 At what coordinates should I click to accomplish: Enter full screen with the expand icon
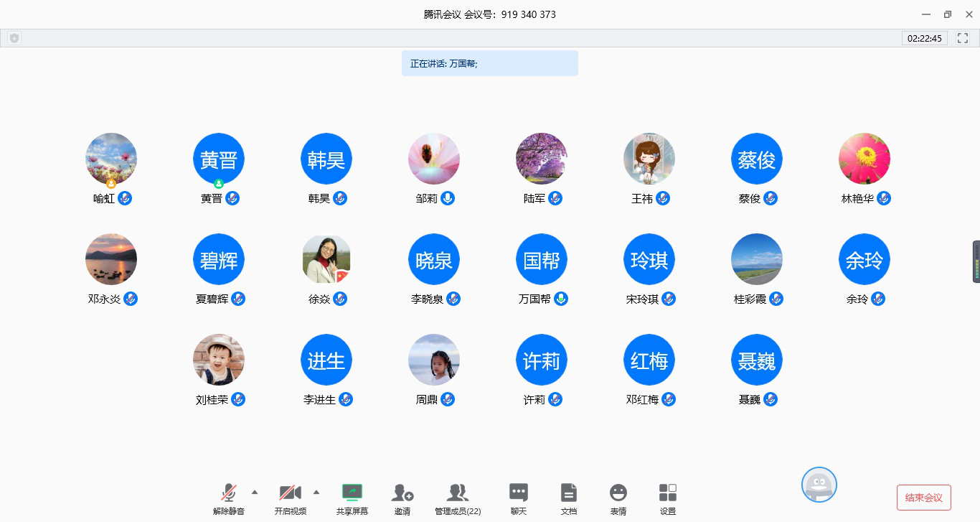963,38
